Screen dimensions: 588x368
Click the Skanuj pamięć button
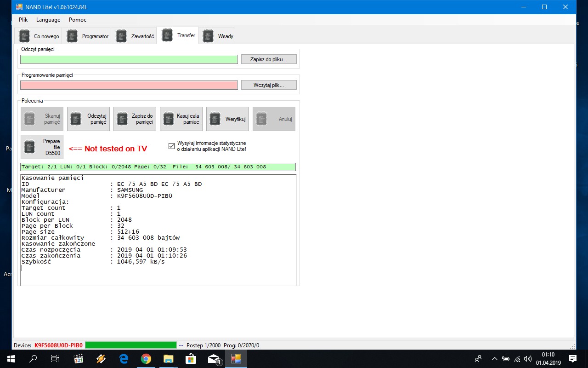(42, 119)
